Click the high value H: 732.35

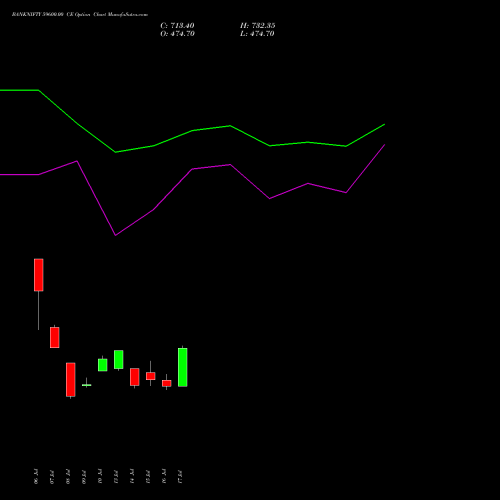(x=258, y=26)
